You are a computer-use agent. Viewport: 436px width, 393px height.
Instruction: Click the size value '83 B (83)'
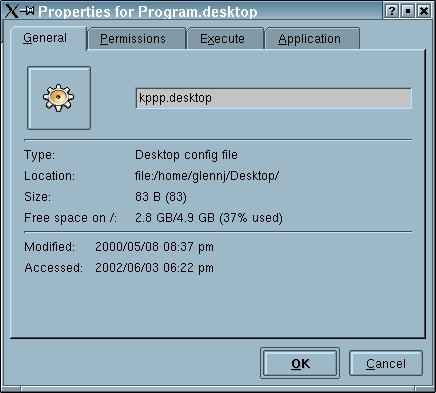(x=161, y=197)
